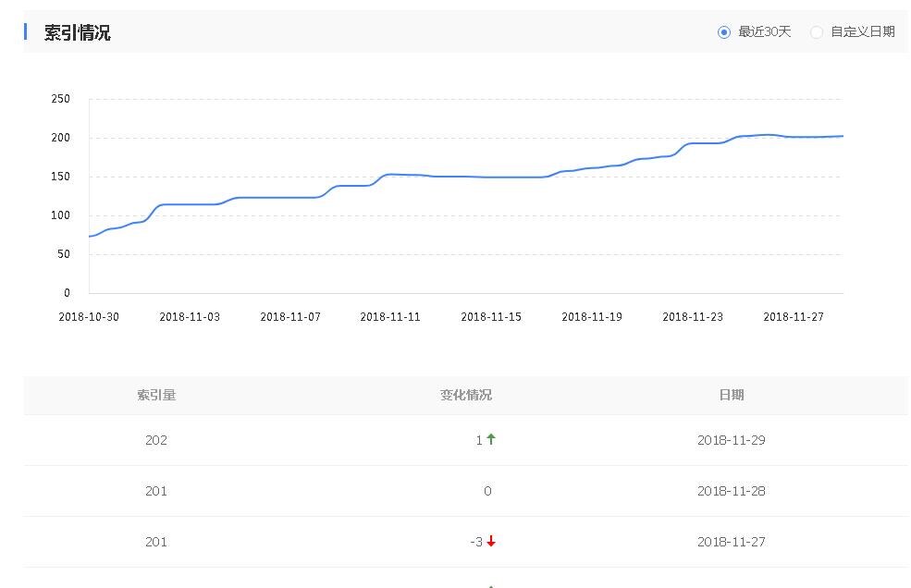Select the 自定义日期 radio option
911x588 pixels.
817,32
